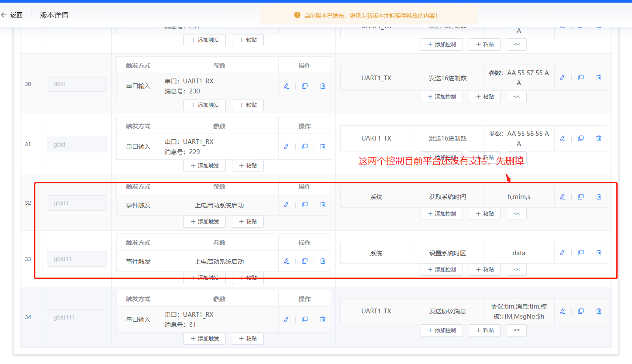
Task: Click 粘贴 under row 34 trigger
Action: 248,338
